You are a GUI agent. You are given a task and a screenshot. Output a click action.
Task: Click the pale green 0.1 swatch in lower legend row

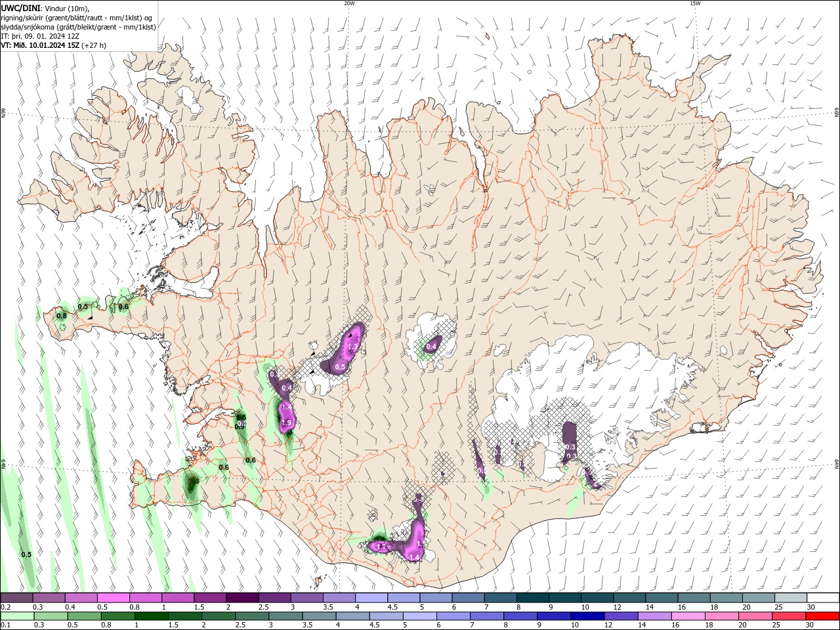[x=18, y=616]
